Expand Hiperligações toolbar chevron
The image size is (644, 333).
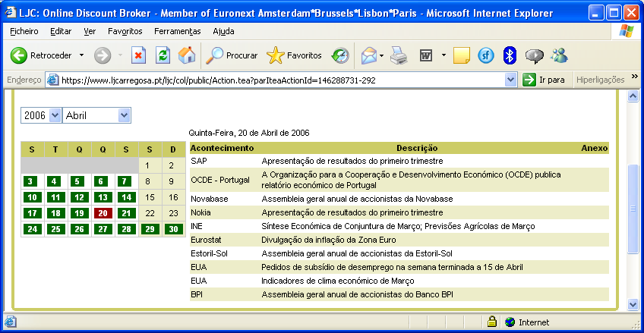[635, 77]
